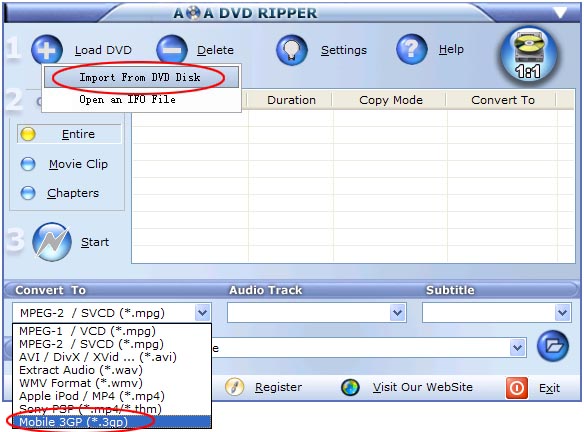Click the Convert To column header
This screenshot has width=584, height=432.
tap(502, 100)
